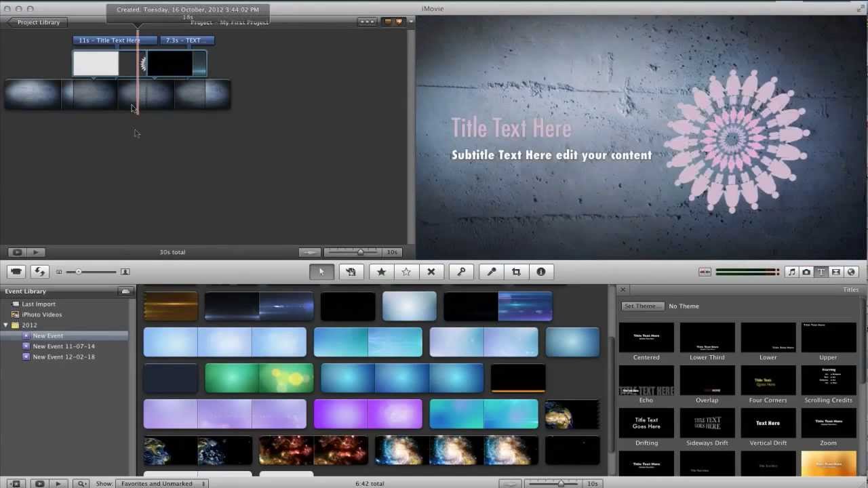Select the 11s Title Text Here title bar
The width and height of the screenshot is (868, 488).
click(x=115, y=40)
